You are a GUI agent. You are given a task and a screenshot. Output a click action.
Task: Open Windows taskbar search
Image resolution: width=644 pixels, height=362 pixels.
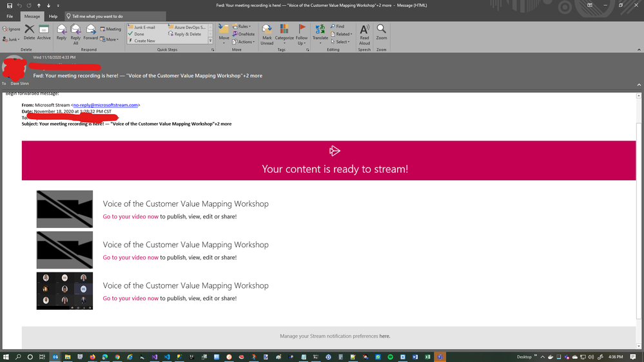click(x=18, y=357)
